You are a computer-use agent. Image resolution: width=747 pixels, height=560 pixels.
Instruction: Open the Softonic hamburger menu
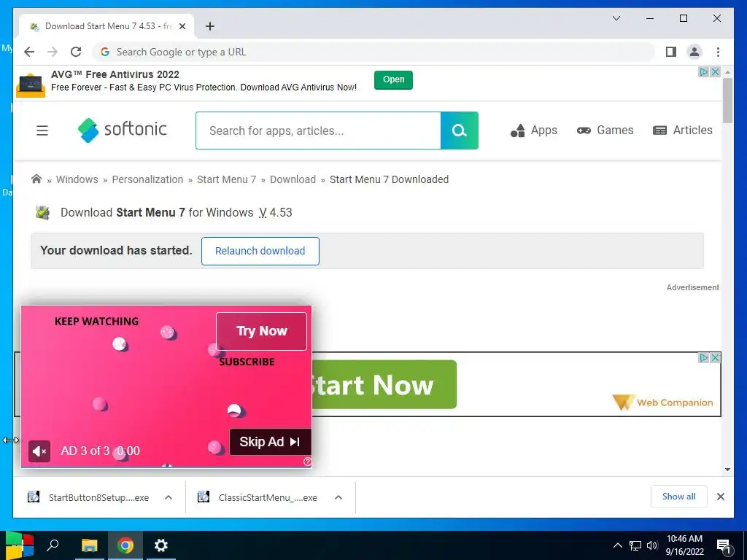coord(42,130)
